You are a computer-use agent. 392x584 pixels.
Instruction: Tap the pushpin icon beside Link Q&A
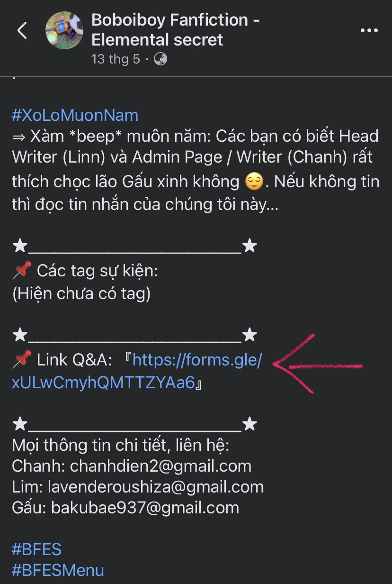[22, 360]
